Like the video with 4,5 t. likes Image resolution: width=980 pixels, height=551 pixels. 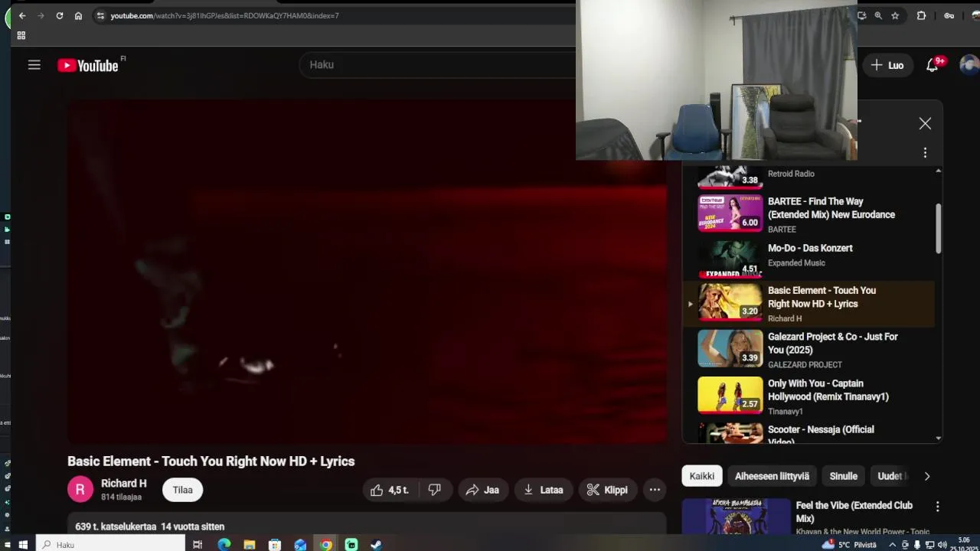(390, 490)
